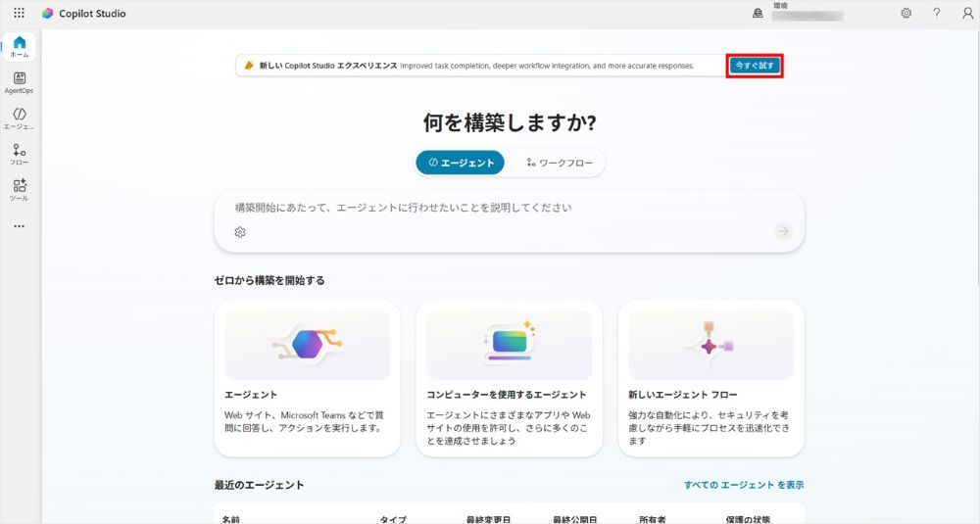Show more sidebar items ellipsis
980x524 pixels.
pos(20,226)
